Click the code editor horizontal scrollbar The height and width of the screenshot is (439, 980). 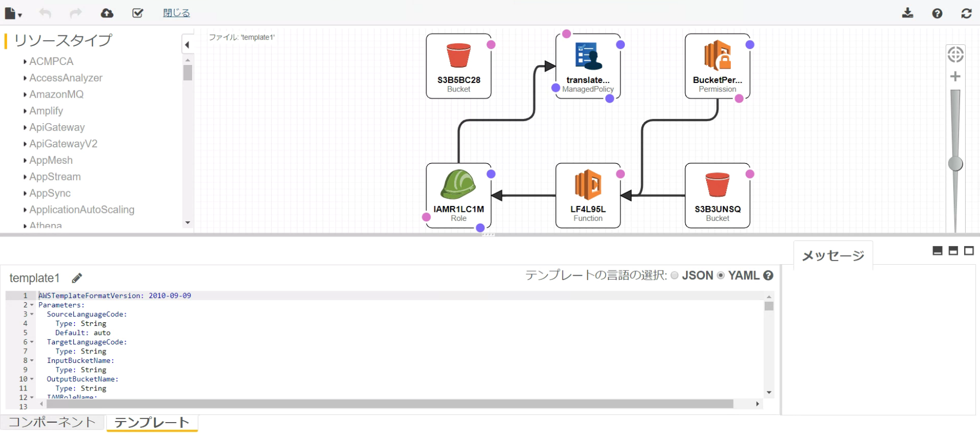point(390,404)
